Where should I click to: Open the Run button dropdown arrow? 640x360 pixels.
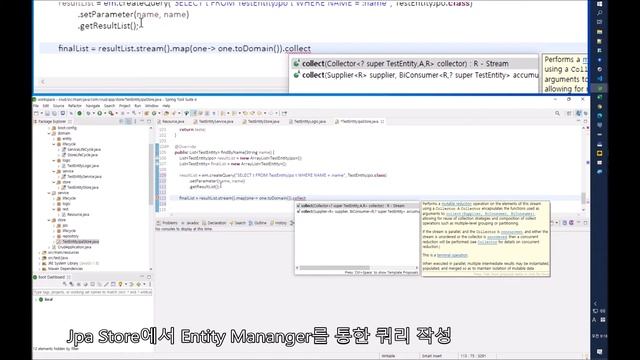pos(105,113)
